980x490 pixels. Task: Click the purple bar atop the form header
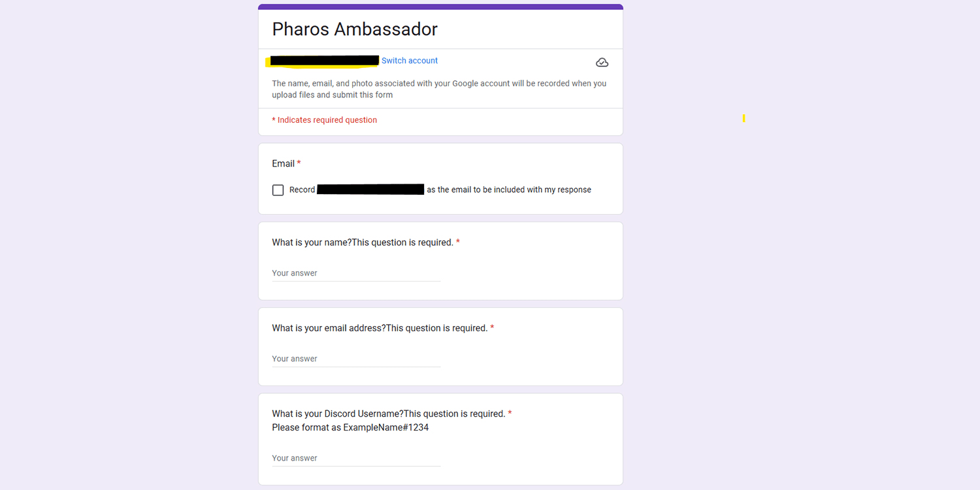pos(440,7)
